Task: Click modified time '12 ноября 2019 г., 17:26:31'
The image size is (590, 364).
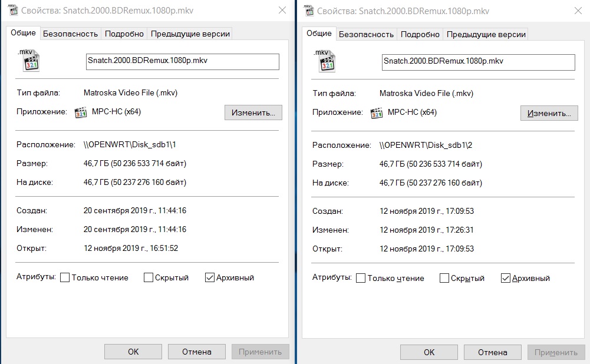Action: (x=426, y=230)
